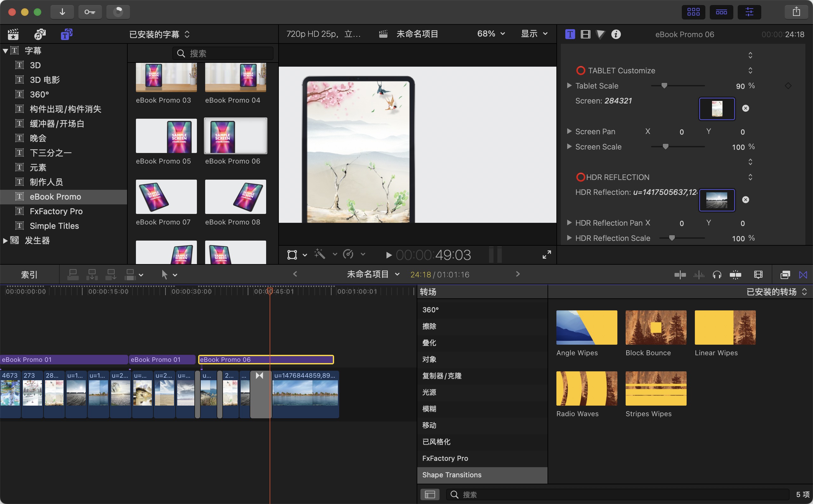Toggle the transitions browser button
This screenshot has height=504, width=813.
coord(803,275)
